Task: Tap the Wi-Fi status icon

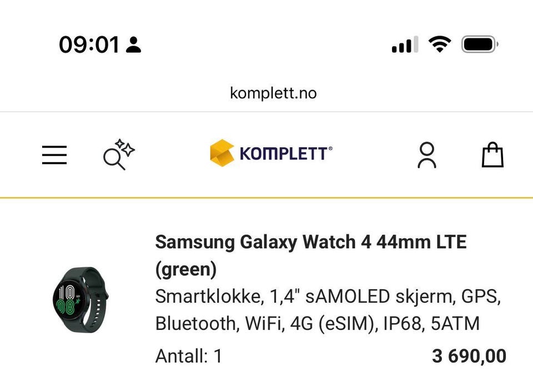Action: (x=439, y=44)
